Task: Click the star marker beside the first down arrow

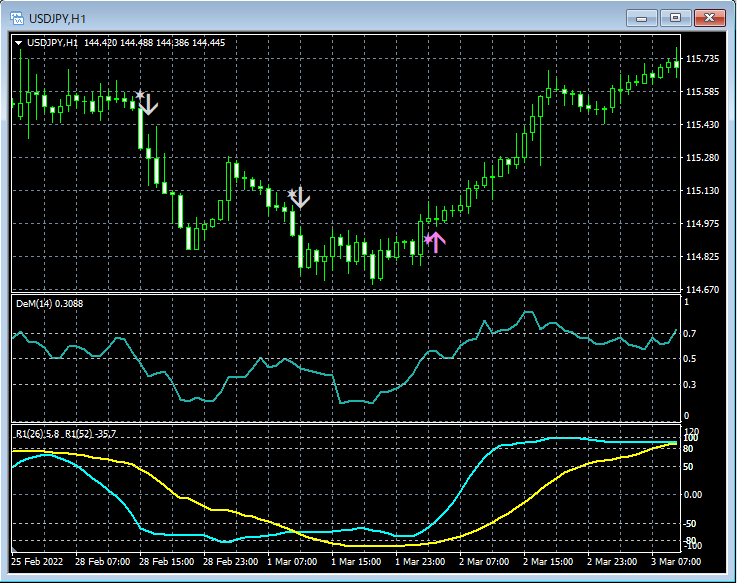Action: (x=140, y=97)
